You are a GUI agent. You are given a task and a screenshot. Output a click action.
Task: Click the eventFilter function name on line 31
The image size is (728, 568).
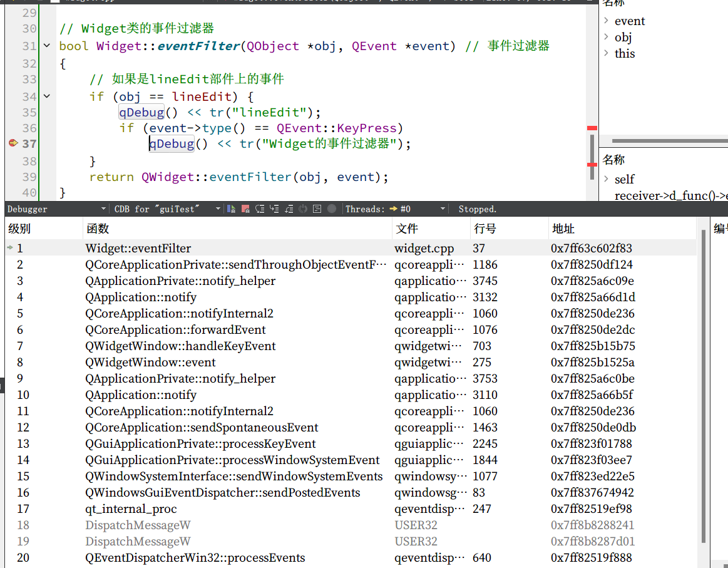(x=198, y=46)
